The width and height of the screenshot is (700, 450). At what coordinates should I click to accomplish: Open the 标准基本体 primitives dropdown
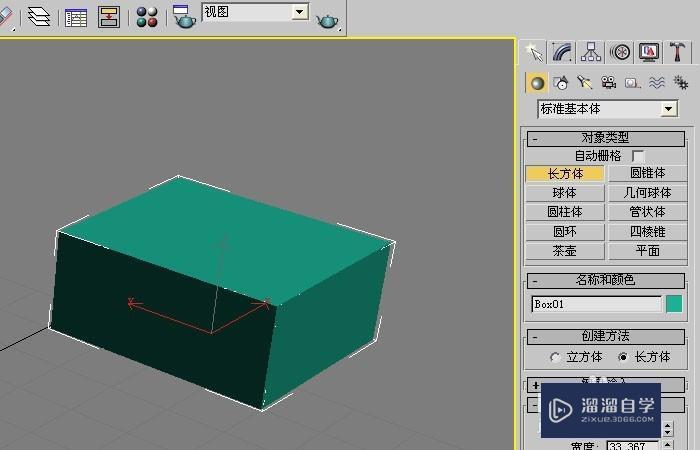point(668,109)
